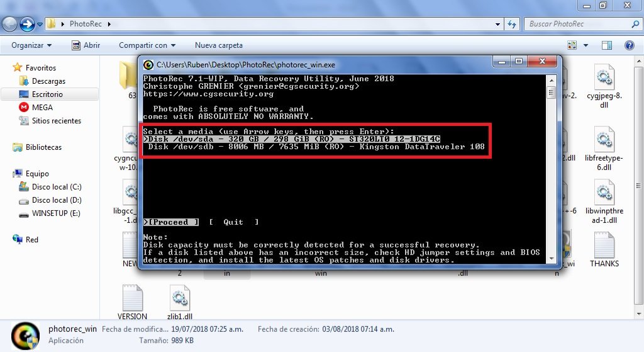Click the search magnifier icon
The width and height of the screenshot is (644, 352).
pos(635,24)
